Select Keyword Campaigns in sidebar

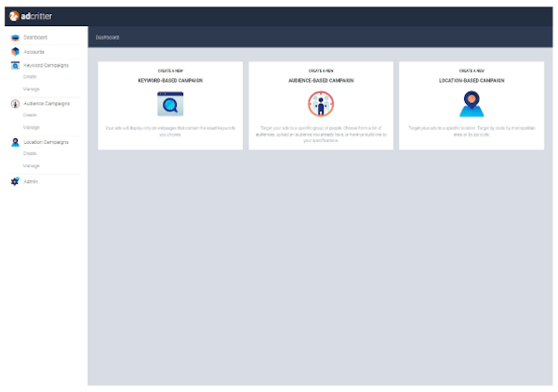[x=46, y=65]
